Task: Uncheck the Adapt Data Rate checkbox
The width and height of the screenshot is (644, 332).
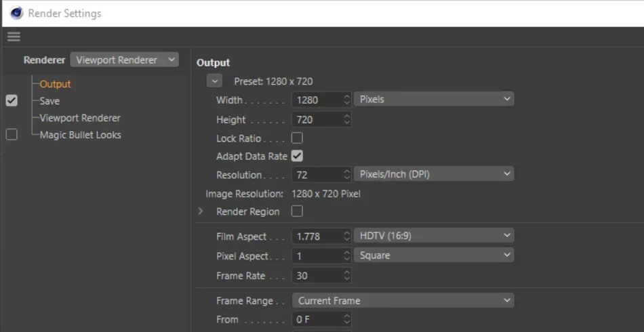Action: point(297,156)
